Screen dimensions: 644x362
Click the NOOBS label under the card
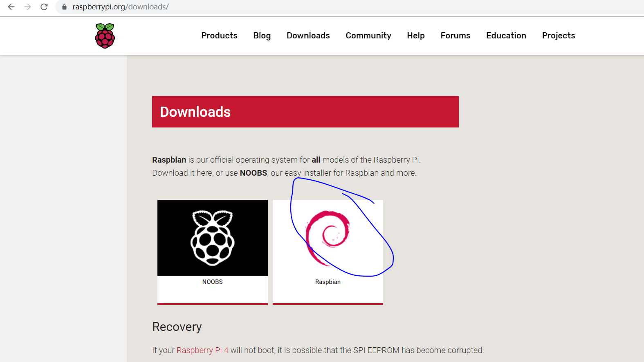[213, 282]
